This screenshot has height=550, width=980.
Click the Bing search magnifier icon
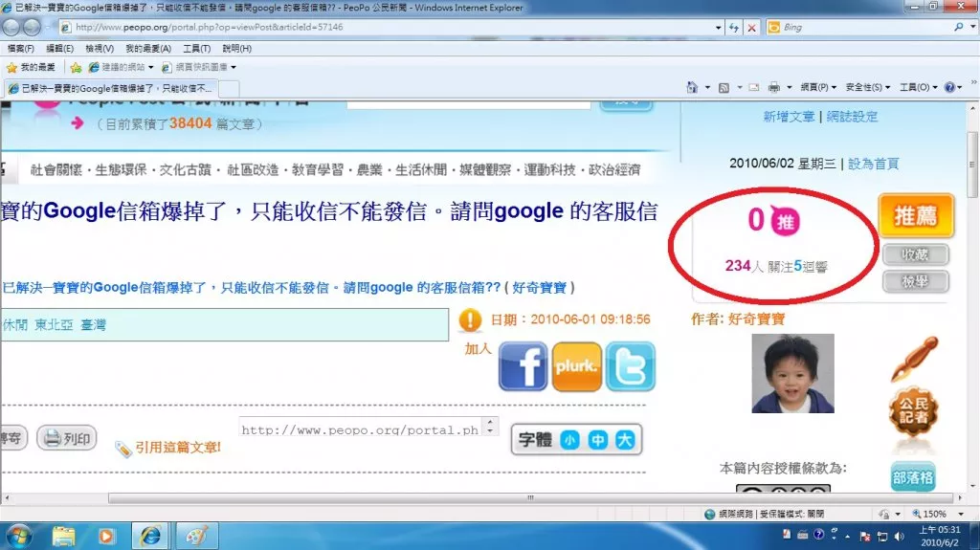(x=958, y=28)
